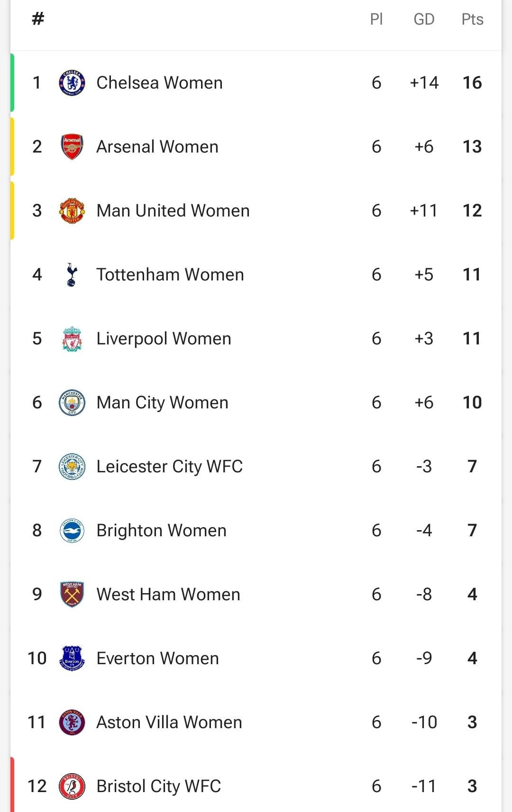Open Man City Women team page
Viewport: 512px width, 812px height.
pos(162,403)
